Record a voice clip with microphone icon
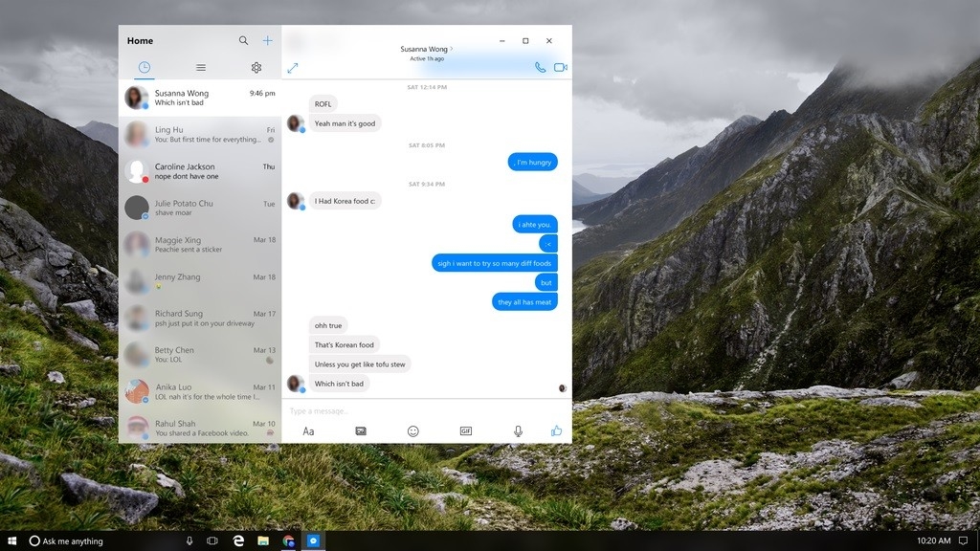This screenshot has height=551, width=980. 518,431
